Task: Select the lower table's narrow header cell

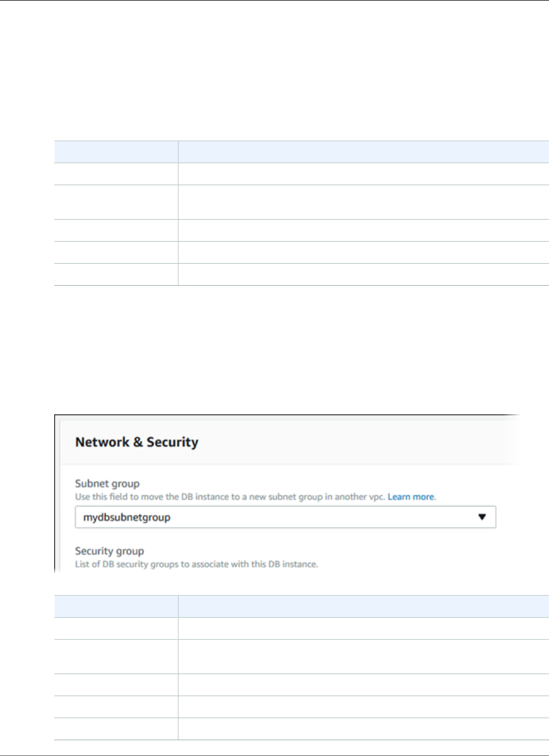Action: [x=116, y=606]
